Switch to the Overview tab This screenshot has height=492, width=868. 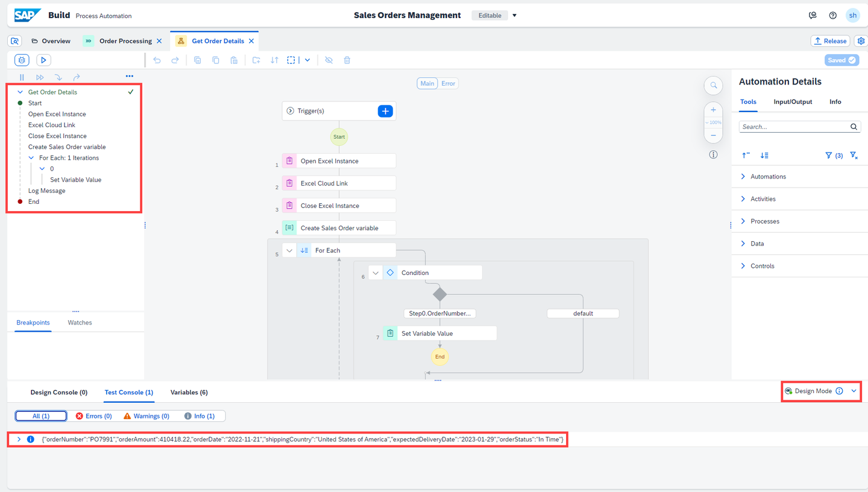click(x=51, y=41)
